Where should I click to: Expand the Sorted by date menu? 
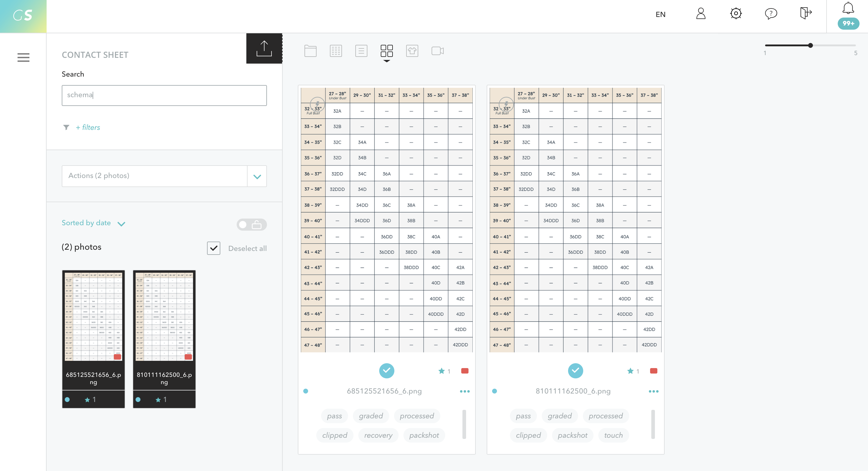coord(93,223)
